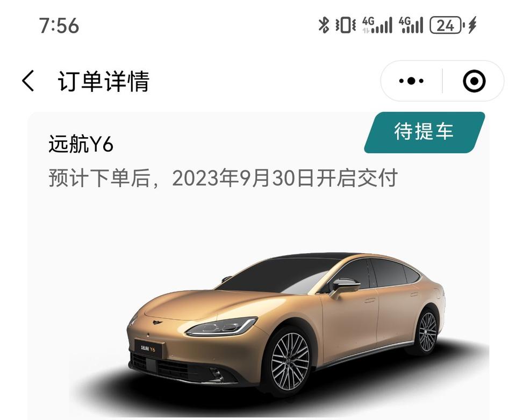Tap the car's rear wheel
The image size is (516, 420).
pos(427,332)
